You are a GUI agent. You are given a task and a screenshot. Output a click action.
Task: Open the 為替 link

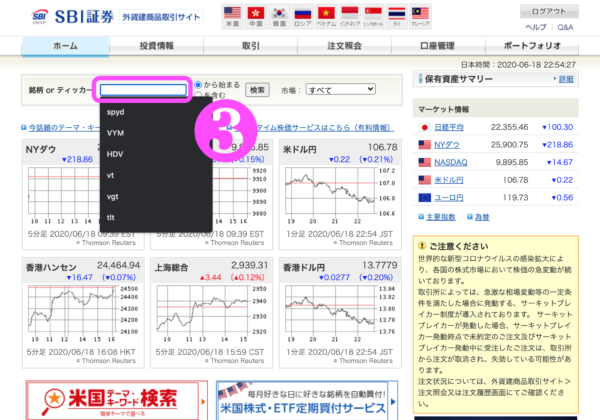coord(482,217)
